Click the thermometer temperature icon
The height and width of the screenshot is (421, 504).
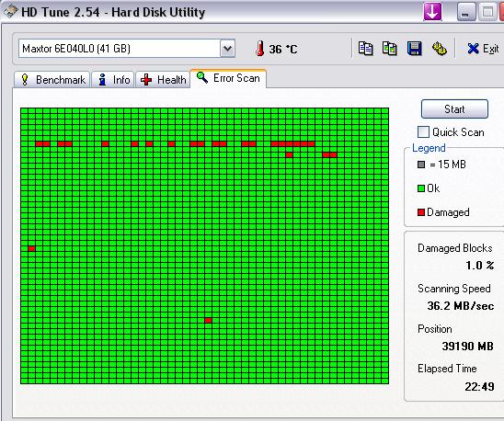[x=259, y=49]
